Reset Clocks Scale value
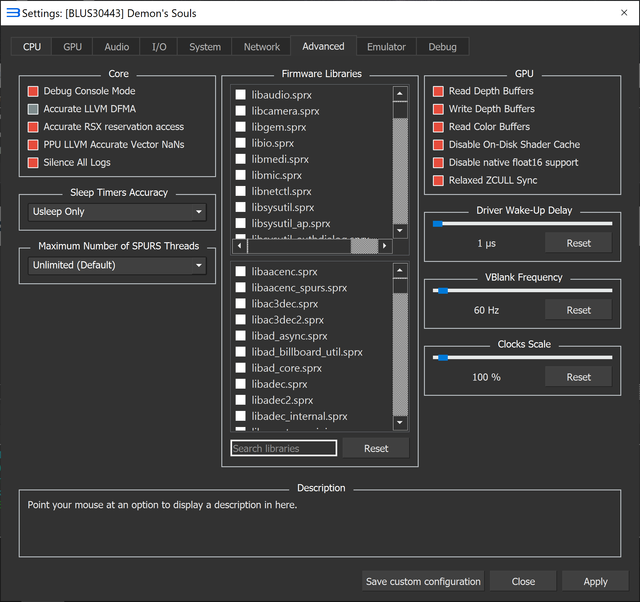640x602 pixels. (x=578, y=377)
